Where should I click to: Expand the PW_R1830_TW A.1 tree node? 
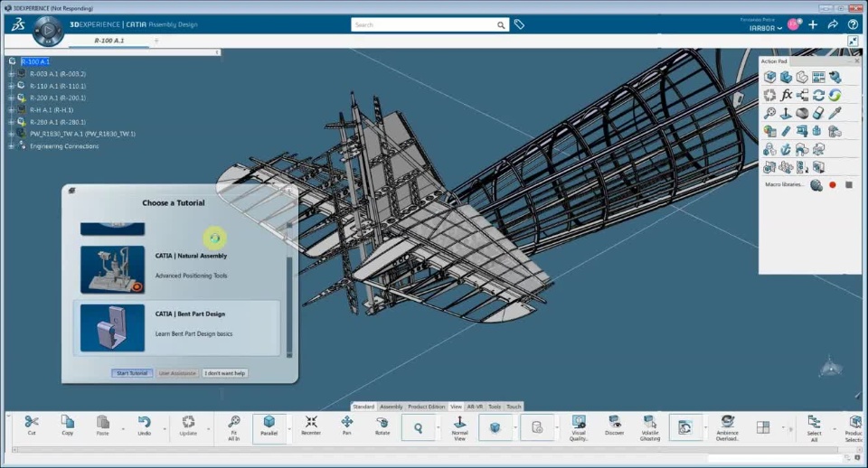click(11, 134)
